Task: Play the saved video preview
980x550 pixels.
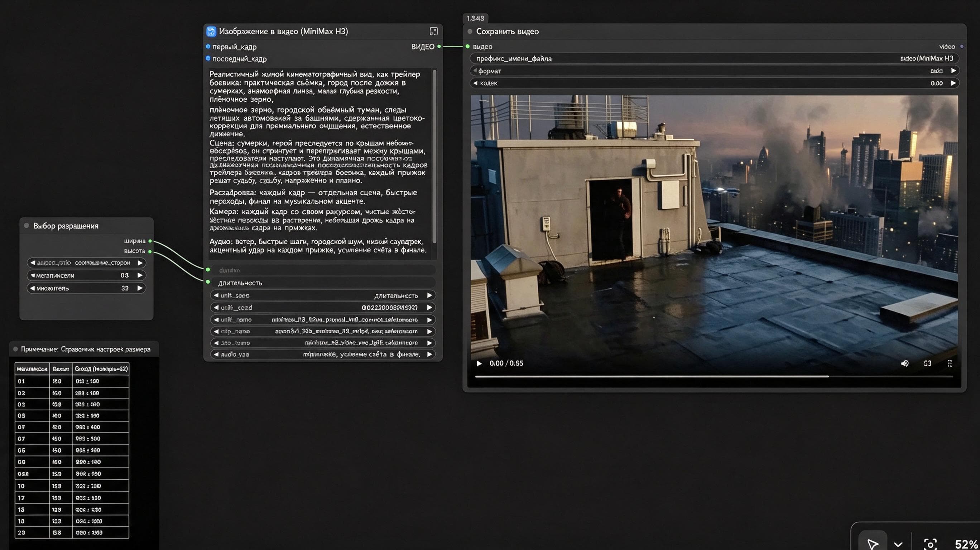Action: tap(479, 363)
